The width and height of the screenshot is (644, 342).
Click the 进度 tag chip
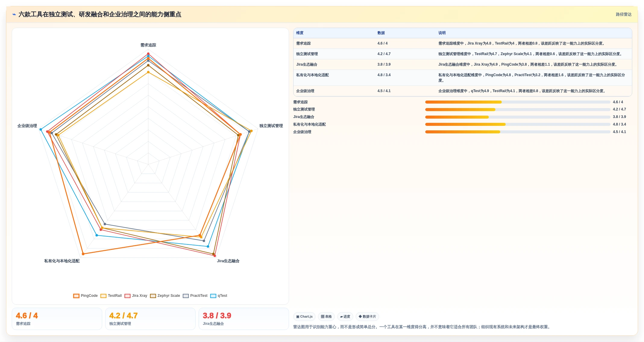(x=345, y=316)
